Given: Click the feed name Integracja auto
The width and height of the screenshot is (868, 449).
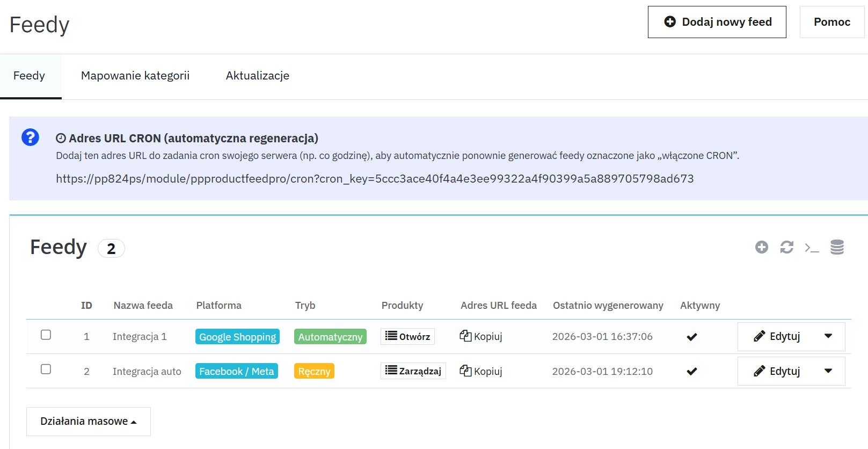Looking at the screenshot, I should click(147, 371).
